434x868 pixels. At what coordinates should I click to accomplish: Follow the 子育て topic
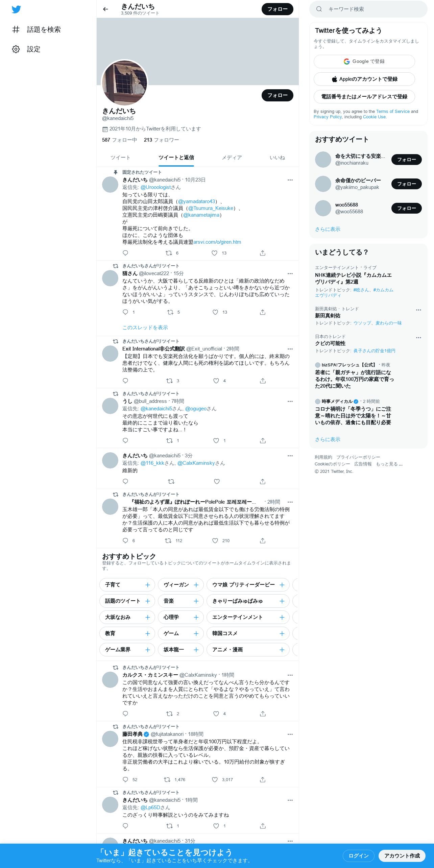coord(147,585)
